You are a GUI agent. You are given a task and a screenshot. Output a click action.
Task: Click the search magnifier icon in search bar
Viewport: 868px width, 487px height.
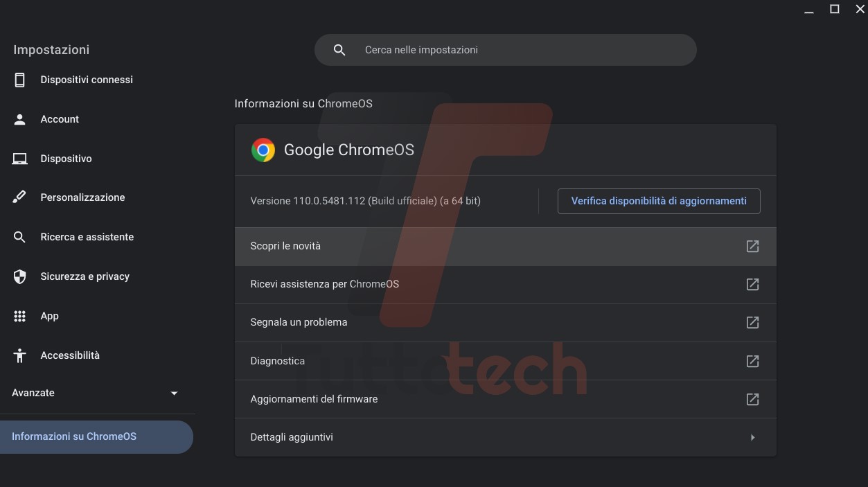339,50
